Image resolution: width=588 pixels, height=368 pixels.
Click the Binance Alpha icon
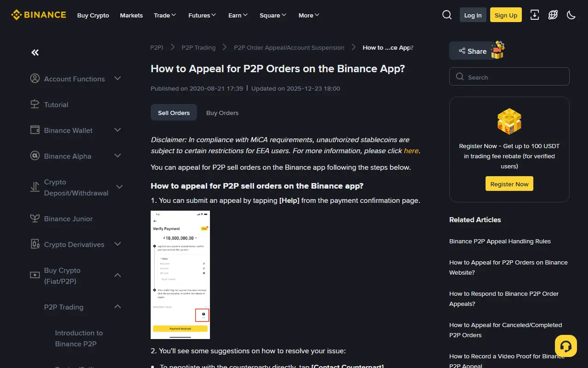[35, 156]
